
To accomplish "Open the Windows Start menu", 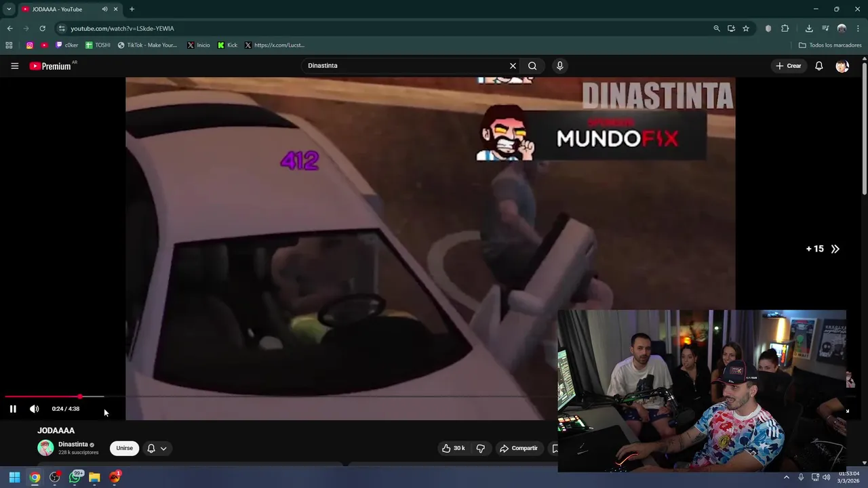I will 14,477.
